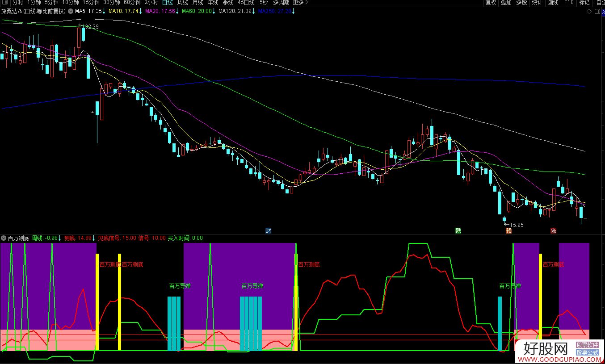This screenshot has height=364, width=605.
Task: Click the 32.29 high price label
Action: pyautogui.click(x=91, y=27)
